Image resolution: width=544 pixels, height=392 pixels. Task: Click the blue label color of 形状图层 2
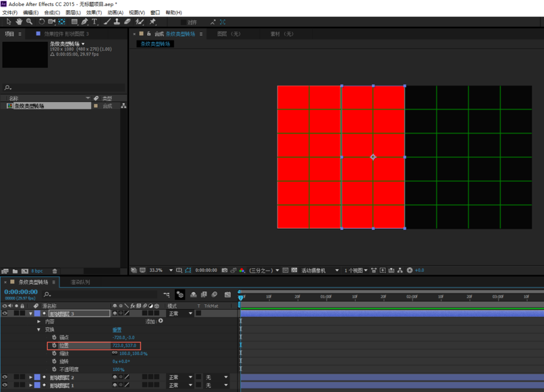(37, 377)
